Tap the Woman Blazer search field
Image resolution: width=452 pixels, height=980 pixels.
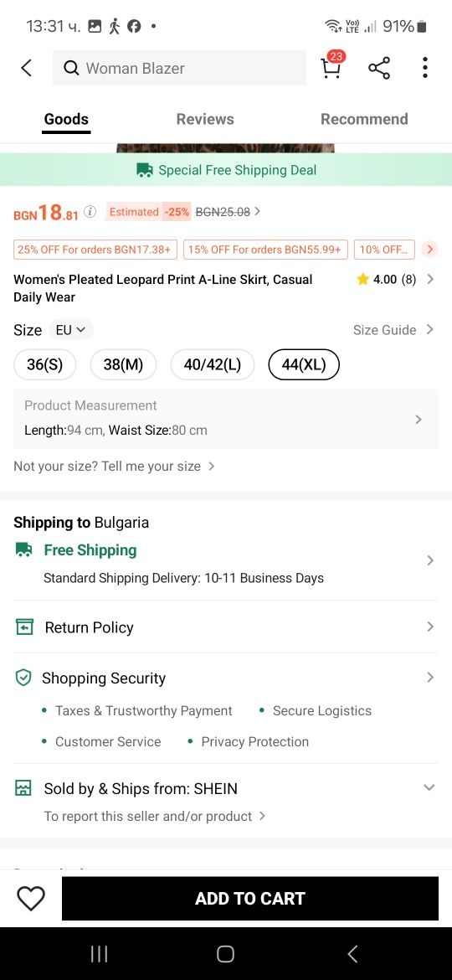pyautogui.click(x=179, y=68)
